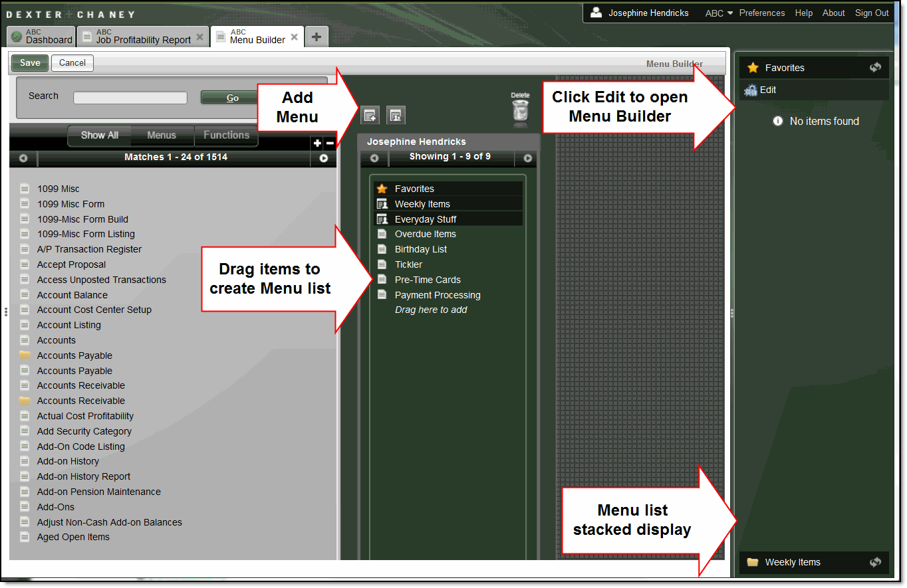
Task: Click the Accounts Payable folder icon
Action: pyautogui.click(x=25, y=355)
